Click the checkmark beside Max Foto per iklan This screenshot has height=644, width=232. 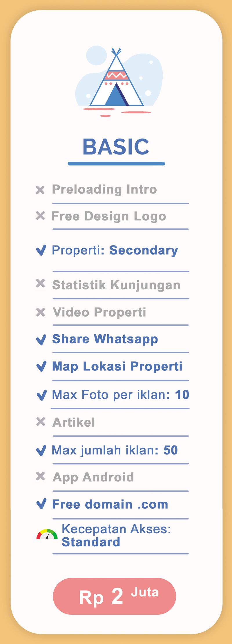(42, 395)
